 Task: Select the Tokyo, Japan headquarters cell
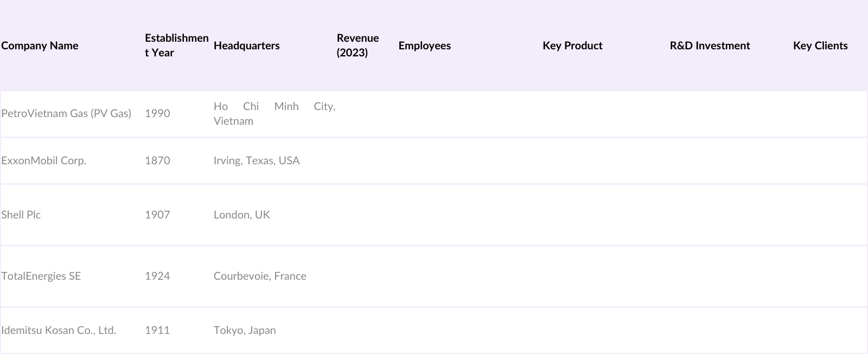click(245, 330)
